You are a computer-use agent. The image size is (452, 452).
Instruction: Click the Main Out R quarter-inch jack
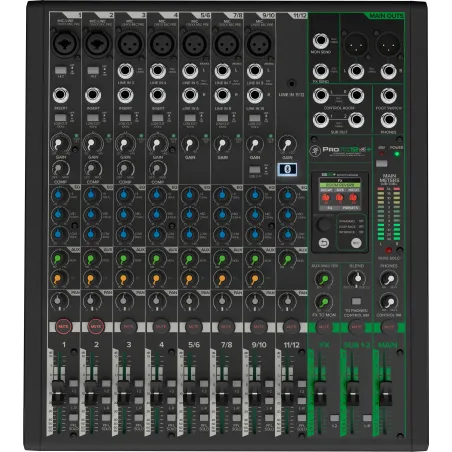point(389,71)
